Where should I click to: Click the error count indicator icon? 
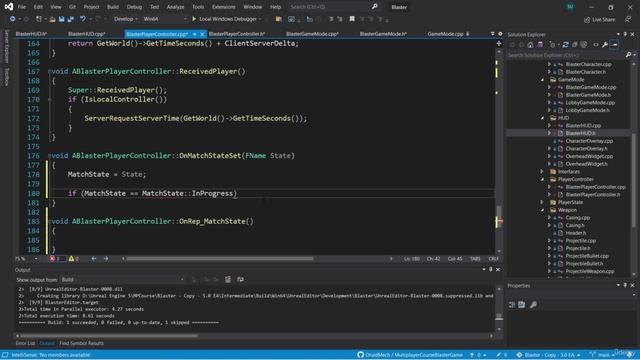[x=52, y=258]
